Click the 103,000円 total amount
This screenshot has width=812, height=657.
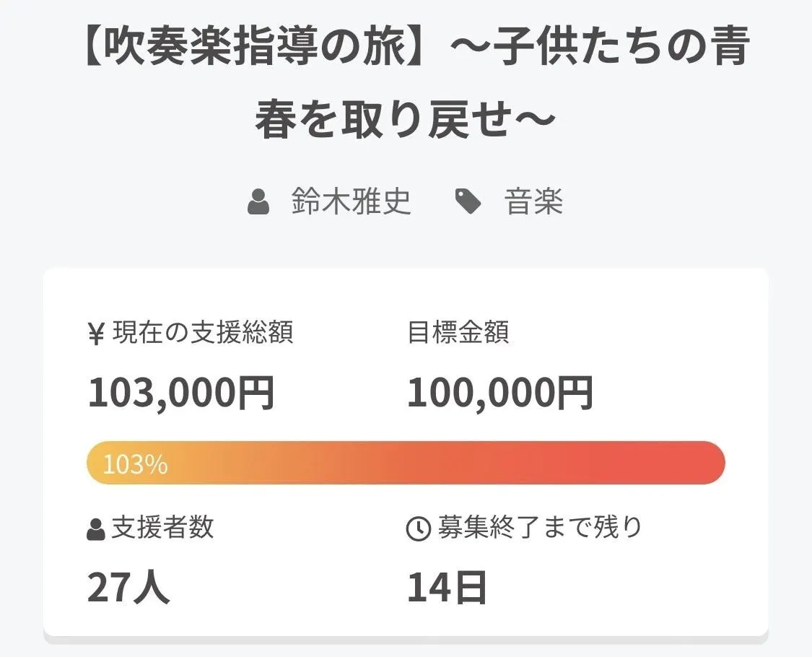(x=181, y=393)
